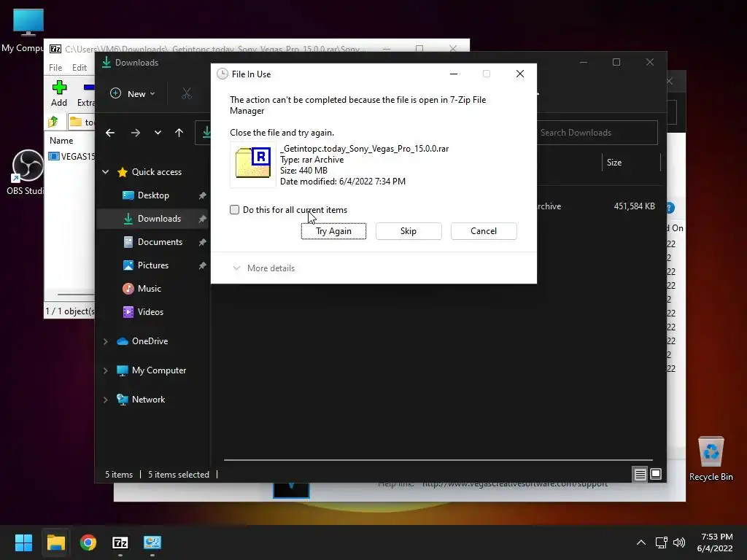Image resolution: width=747 pixels, height=560 pixels.
Task: Open volume control in system tray
Action: (x=679, y=542)
